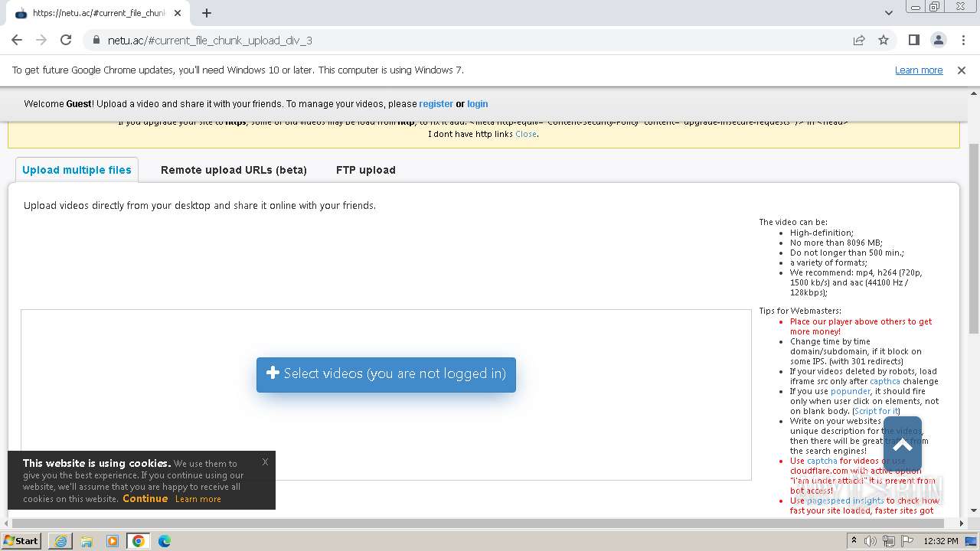Open Internet Explorer from taskbar

tap(60, 541)
